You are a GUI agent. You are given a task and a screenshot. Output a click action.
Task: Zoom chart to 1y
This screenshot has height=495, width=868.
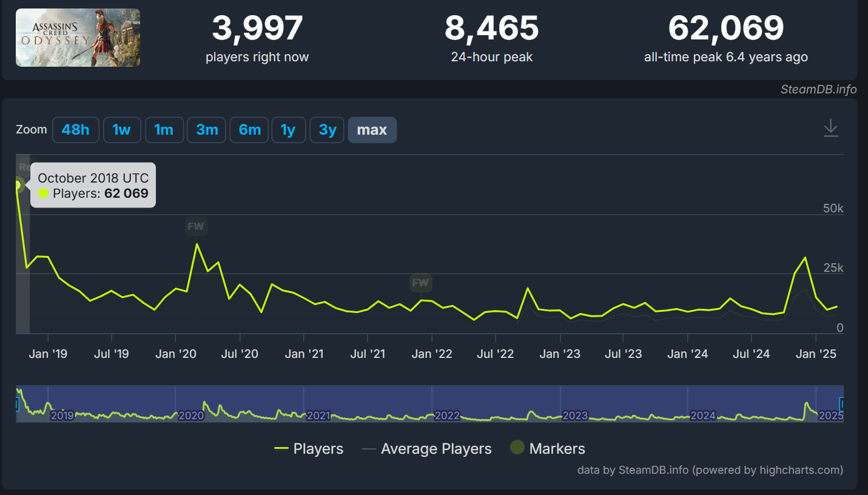pyautogui.click(x=288, y=130)
